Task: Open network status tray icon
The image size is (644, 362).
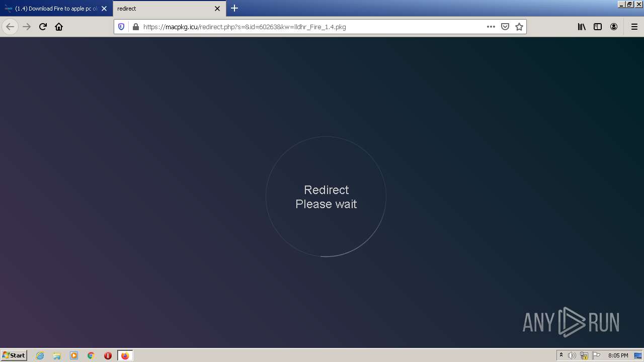Action: [584, 355]
